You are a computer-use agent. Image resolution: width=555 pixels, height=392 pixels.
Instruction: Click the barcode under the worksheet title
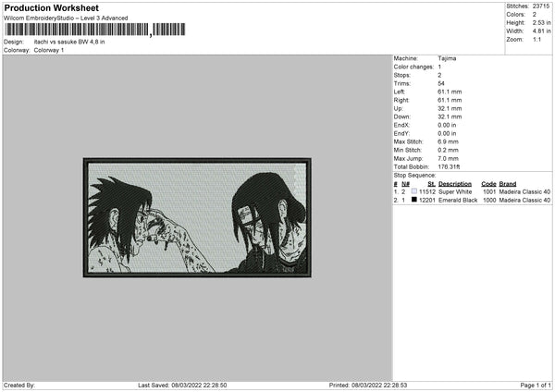[95, 30]
